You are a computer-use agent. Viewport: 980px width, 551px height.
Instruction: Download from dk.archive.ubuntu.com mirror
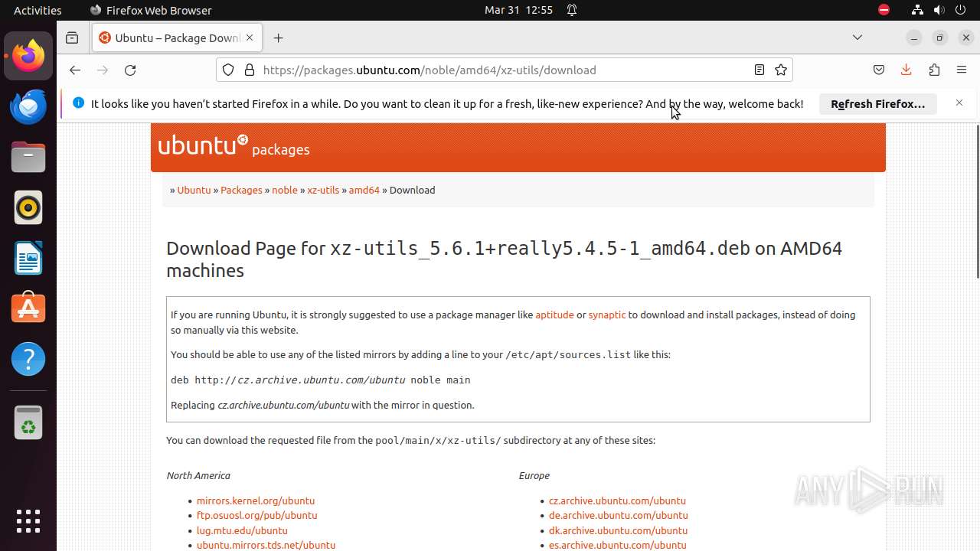click(x=618, y=530)
